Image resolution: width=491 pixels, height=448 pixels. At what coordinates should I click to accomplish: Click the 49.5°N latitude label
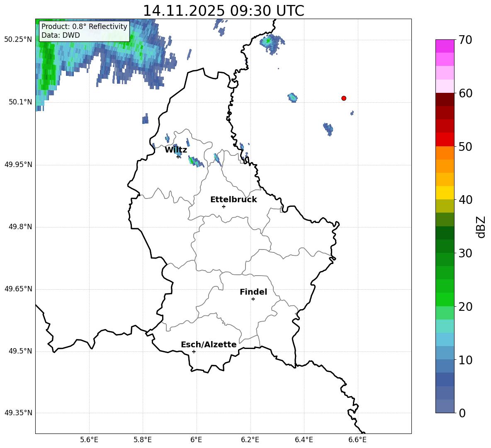[x=20, y=351]
